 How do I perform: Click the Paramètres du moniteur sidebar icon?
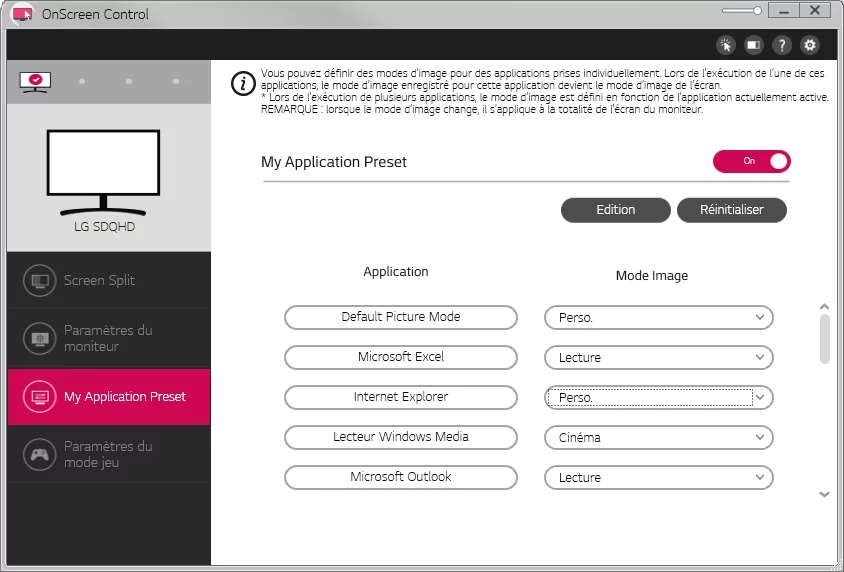click(x=40, y=338)
